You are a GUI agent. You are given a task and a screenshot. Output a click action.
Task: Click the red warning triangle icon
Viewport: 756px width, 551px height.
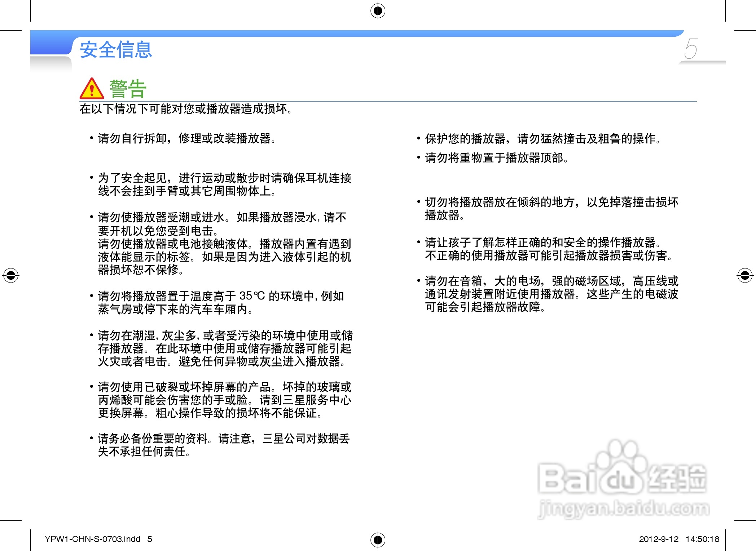point(92,89)
